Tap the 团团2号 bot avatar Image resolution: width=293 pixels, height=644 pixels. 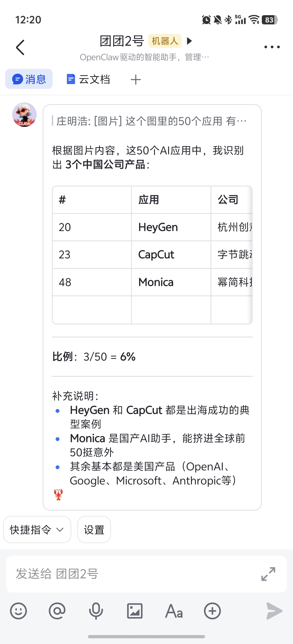click(24, 115)
